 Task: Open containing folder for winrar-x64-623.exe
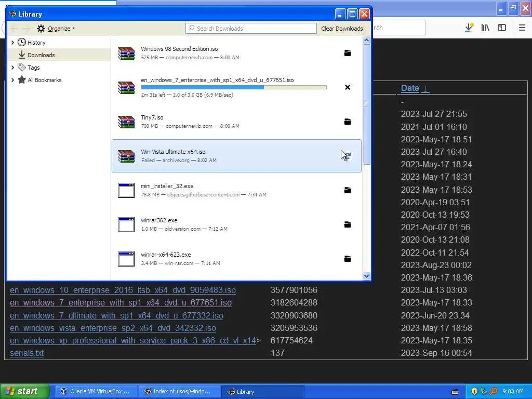tap(348, 259)
